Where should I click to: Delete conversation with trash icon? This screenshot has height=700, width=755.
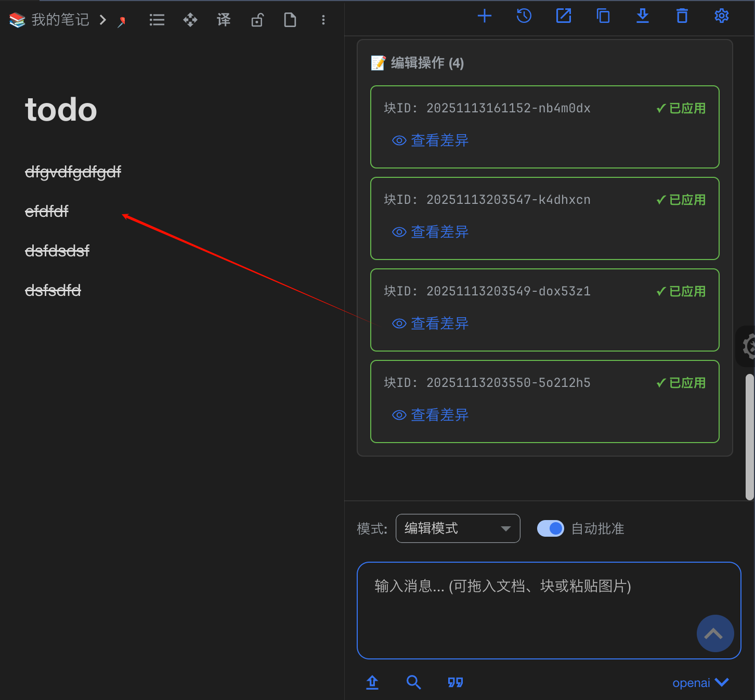click(682, 16)
